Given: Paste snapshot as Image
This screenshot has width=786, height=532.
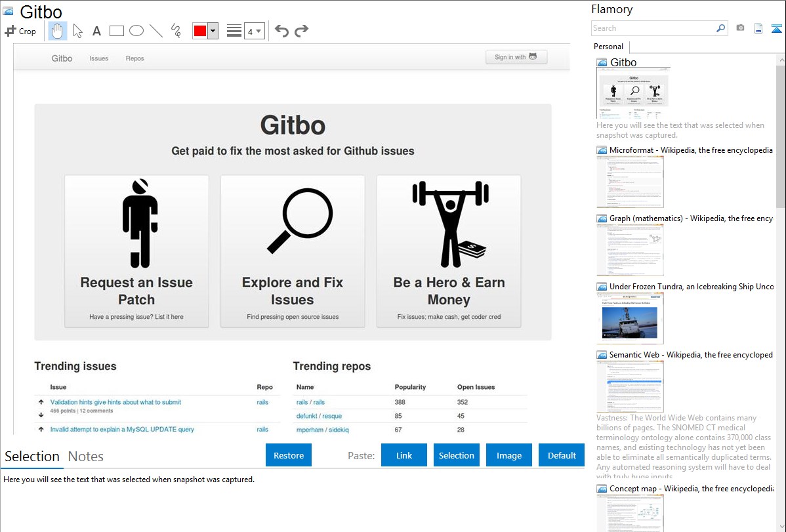Looking at the screenshot, I should (508, 455).
